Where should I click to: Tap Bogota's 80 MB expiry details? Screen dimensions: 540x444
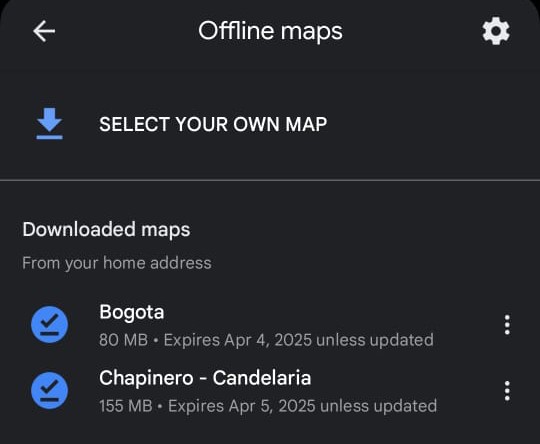click(266, 340)
